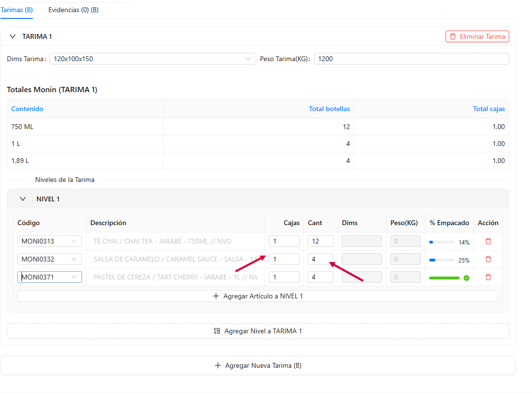Click the 750 ML row in totals table
This screenshot has width=532, height=393.
pyautogui.click(x=258, y=127)
